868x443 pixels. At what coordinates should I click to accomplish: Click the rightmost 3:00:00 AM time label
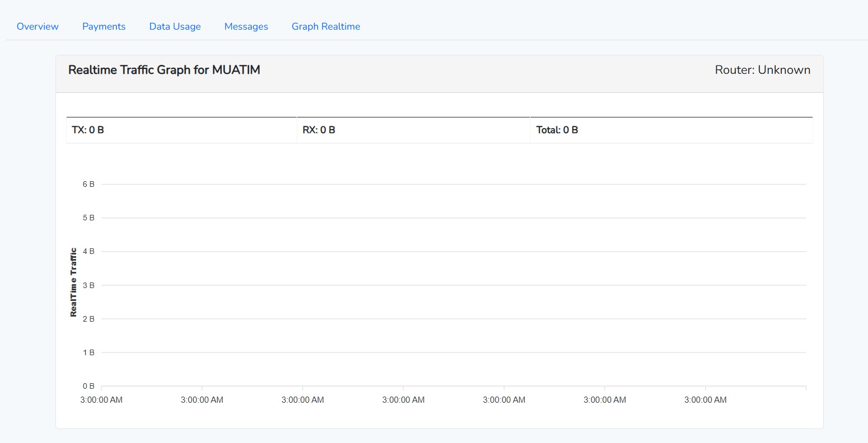(705, 400)
